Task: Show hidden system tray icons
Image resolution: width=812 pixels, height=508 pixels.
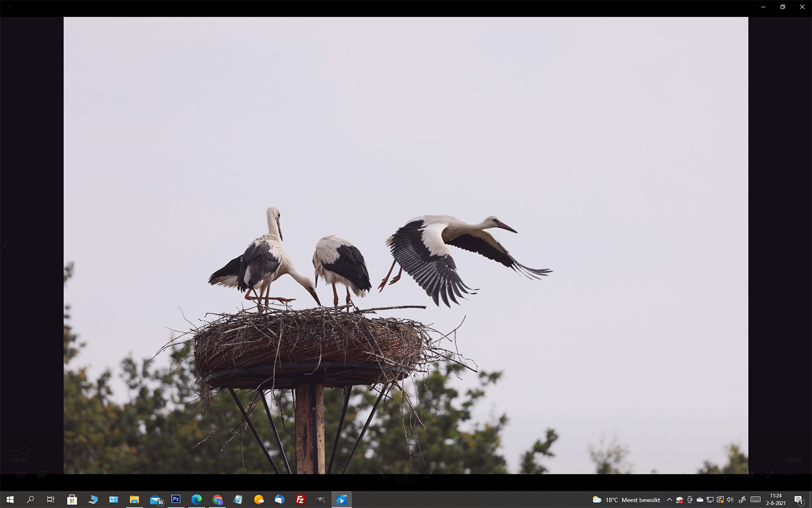Action: pyautogui.click(x=669, y=500)
